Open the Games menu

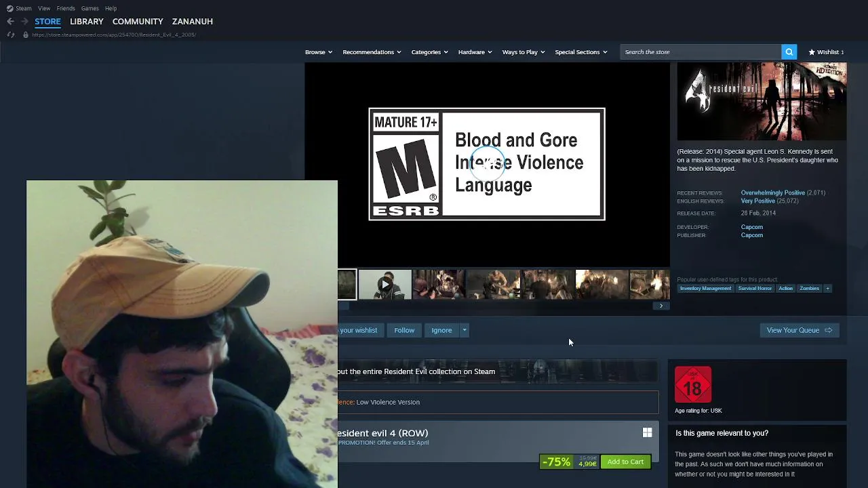coord(90,8)
